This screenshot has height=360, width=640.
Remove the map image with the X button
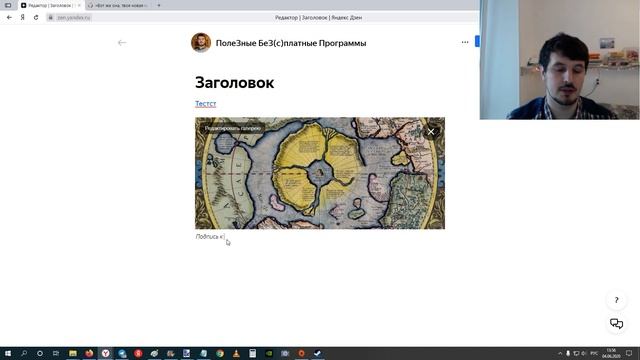point(431,131)
